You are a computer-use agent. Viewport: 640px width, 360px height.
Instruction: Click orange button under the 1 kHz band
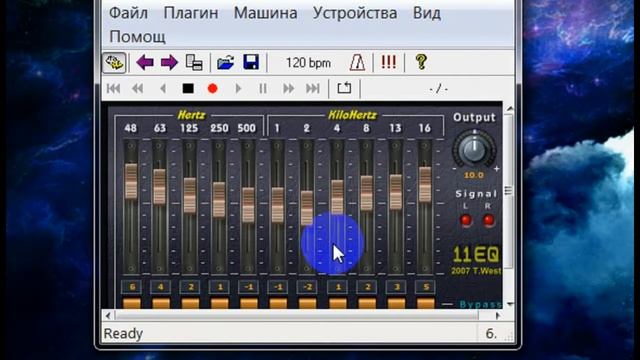tap(278, 303)
